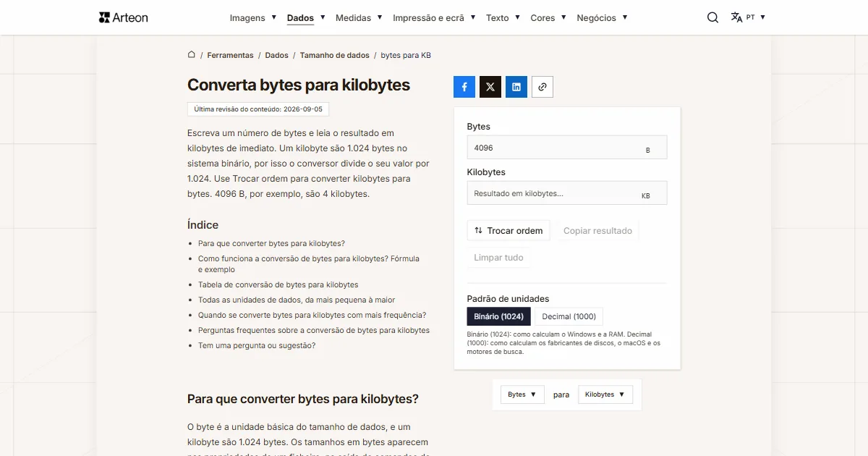The width and height of the screenshot is (868, 456).
Task: Click the language translate icon
Action: click(736, 17)
